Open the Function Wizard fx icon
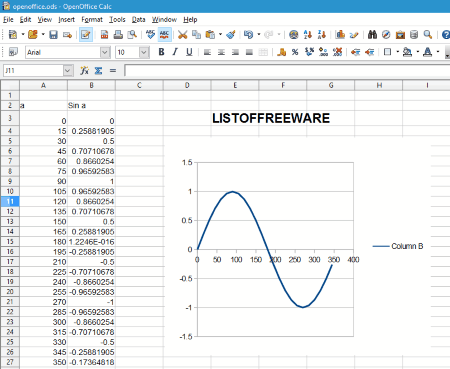The image size is (450, 369). click(x=84, y=70)
